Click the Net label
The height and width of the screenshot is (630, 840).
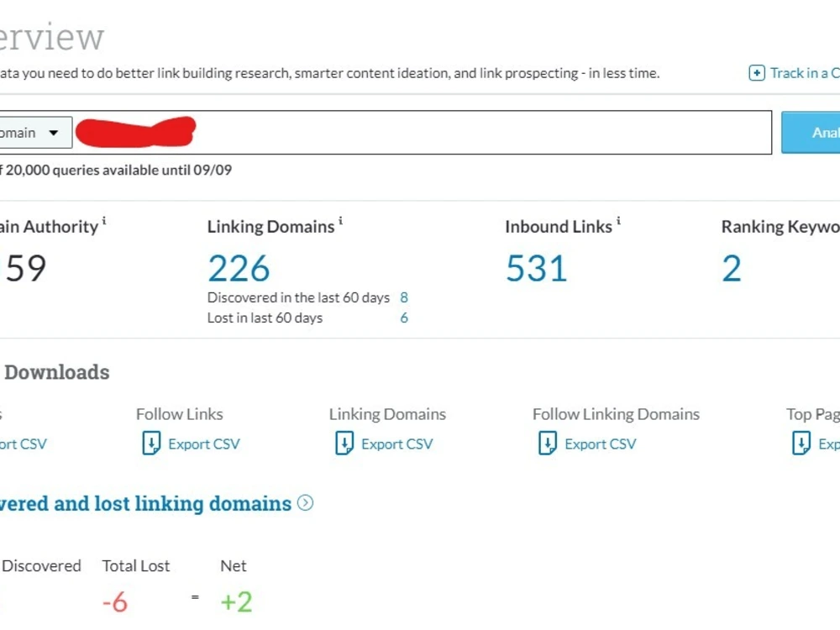pos(234,566)
